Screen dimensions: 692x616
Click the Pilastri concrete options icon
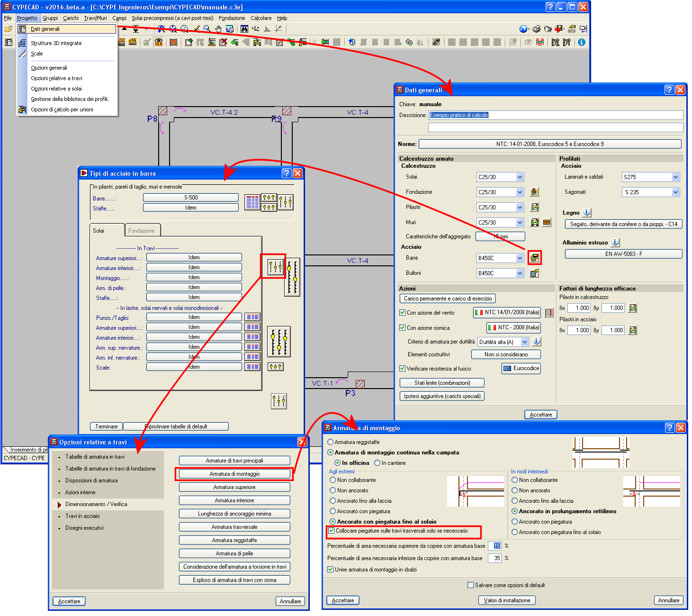[534, 207]
